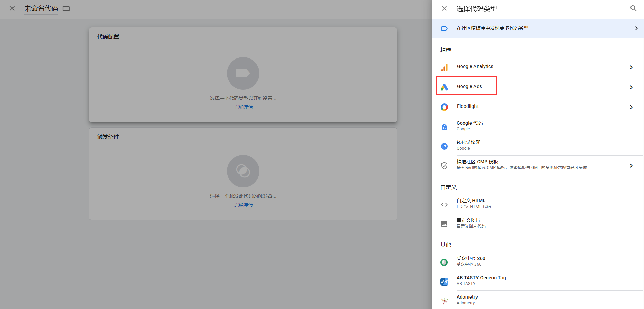Screen dimensions: 644x309
Task: Click the 转化链接器 icon
Action: pos(444,146)
